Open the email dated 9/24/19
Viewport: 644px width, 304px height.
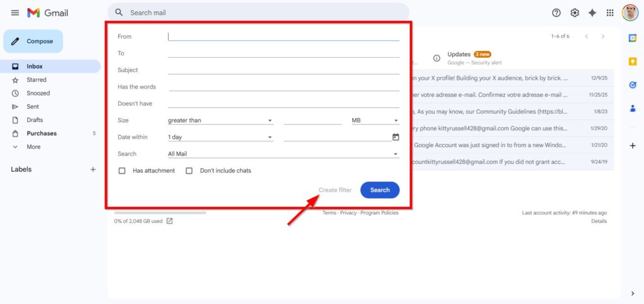(512, 162)
